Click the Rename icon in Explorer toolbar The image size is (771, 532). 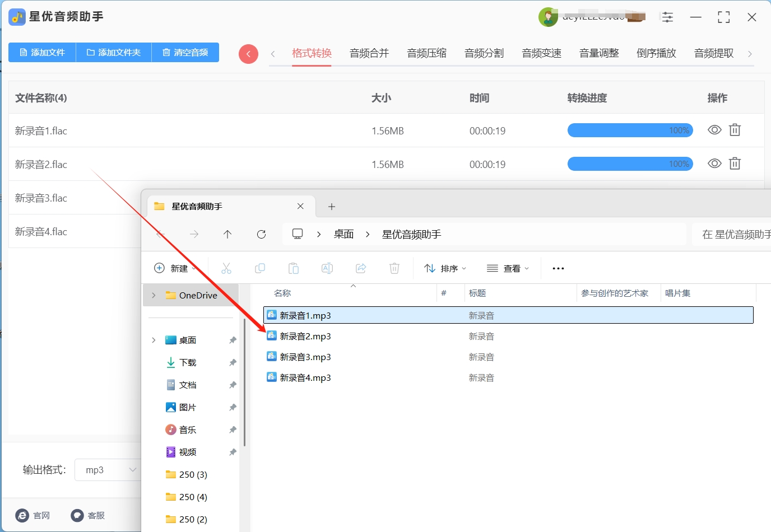pos(327,268)
